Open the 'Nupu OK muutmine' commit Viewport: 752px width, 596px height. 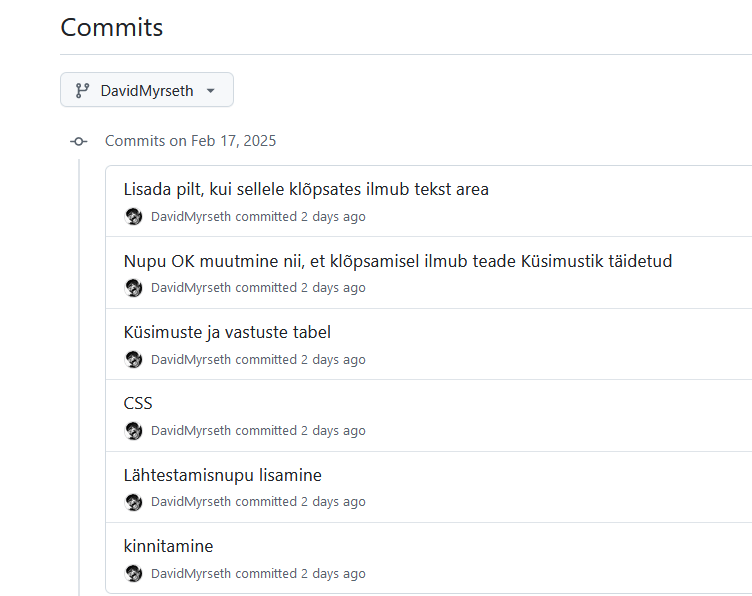(398, 261)
